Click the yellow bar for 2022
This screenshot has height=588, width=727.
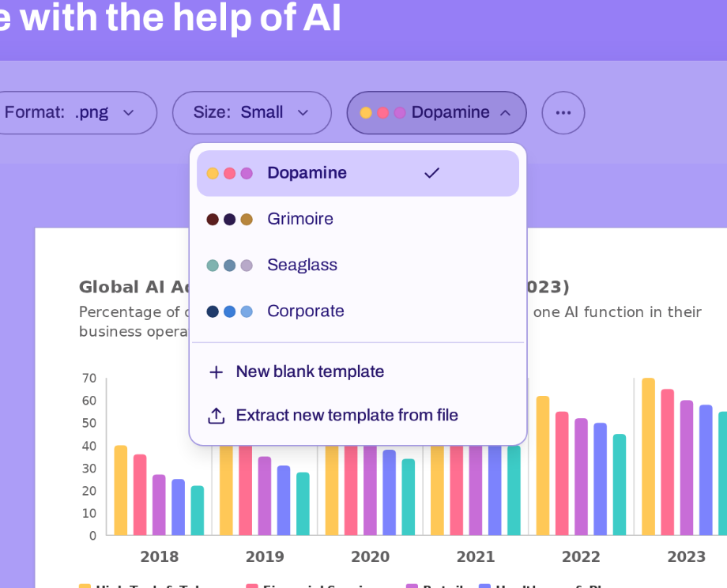point(543,465)
